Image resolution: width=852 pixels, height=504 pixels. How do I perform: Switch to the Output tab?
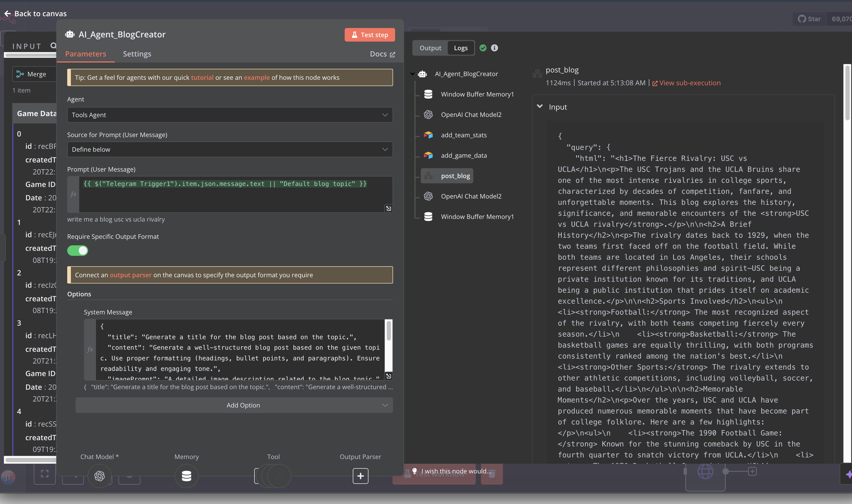[x=430, y=48]
